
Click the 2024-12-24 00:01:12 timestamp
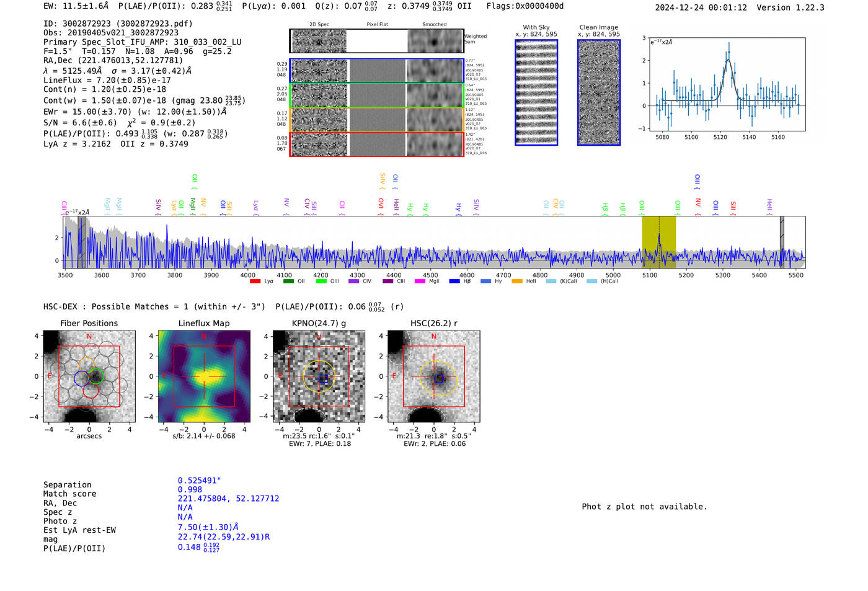(701, 7)
